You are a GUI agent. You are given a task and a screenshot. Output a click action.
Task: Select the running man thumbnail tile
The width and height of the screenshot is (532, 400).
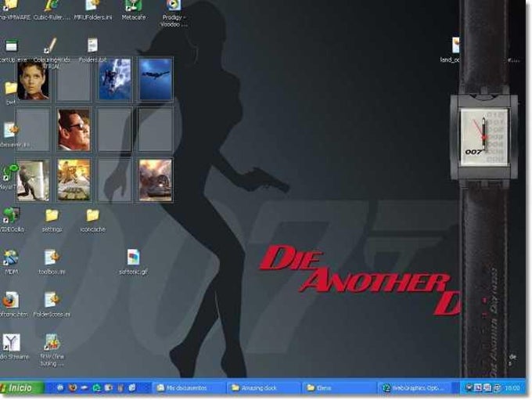(x=33, y=180)
